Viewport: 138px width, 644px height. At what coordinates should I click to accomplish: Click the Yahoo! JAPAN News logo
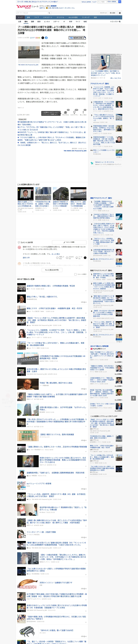point(27,7)
